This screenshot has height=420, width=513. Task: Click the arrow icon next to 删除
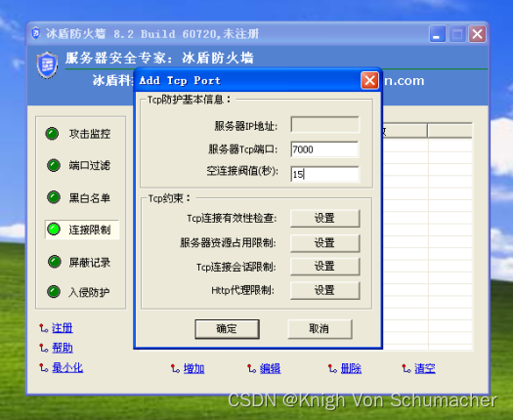tap(332, 368)
